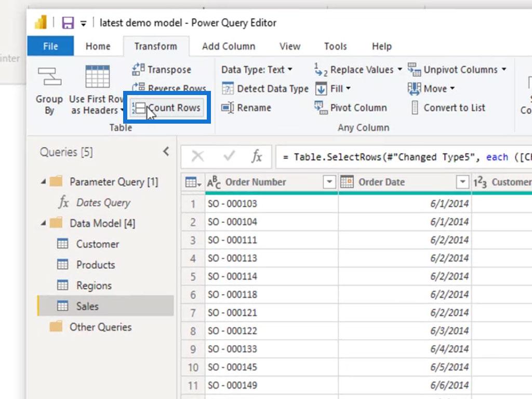Click the Rename column icon
The image size is (532, 399).
pyautogui.click(x=228, y=108)
